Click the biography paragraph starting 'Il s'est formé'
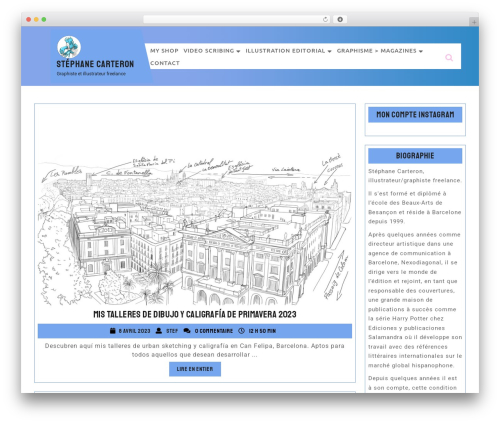This screenshot has height=423, width=500. (415, 207)
